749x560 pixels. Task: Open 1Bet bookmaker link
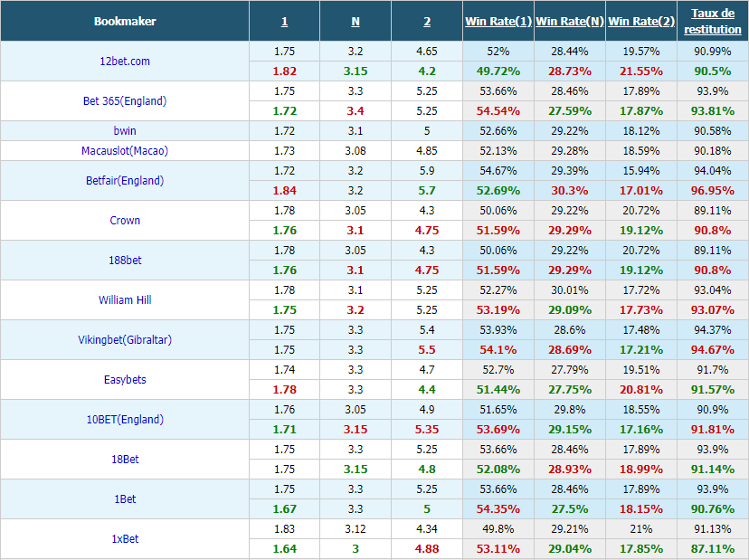pyautogui.click(x=125, y=499)
